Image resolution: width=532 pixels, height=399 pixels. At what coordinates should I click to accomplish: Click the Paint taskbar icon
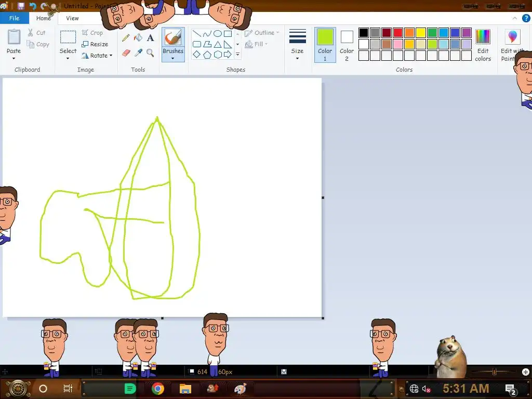(240, 389)
